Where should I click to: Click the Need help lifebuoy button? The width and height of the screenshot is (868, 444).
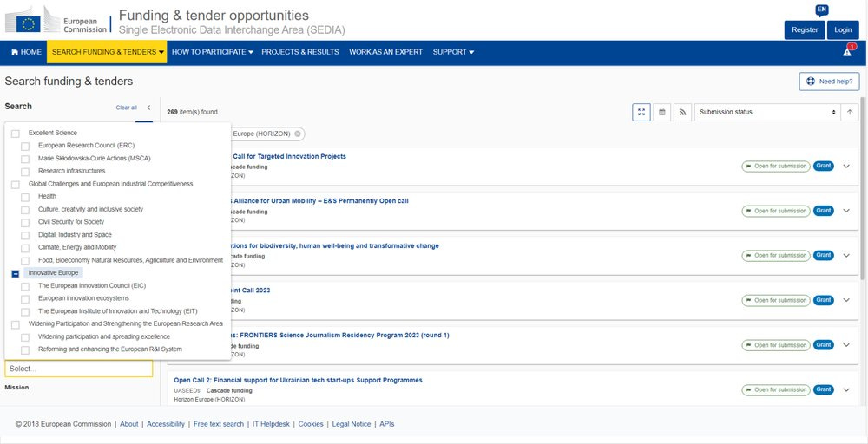[x=829, y=82]
